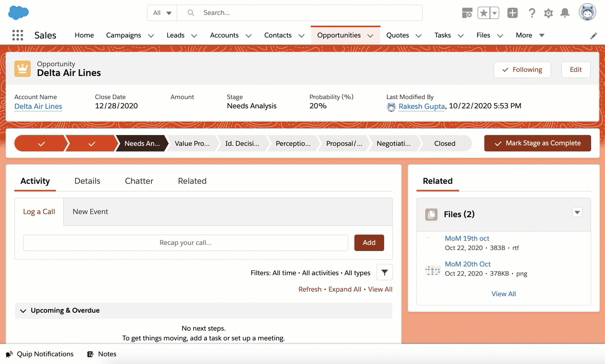Open the Related tab in main panel
605x364 pixels.
point(192,181)
